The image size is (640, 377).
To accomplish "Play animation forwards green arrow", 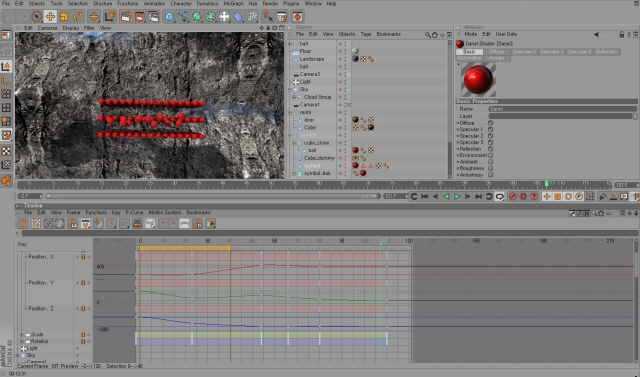I will click(457, 197).
